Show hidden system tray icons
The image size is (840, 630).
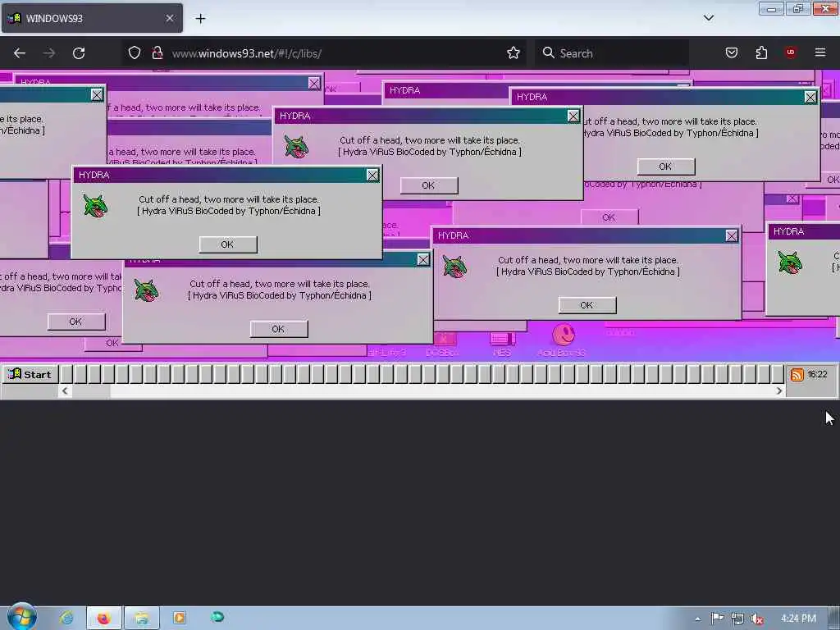[697, 619]
